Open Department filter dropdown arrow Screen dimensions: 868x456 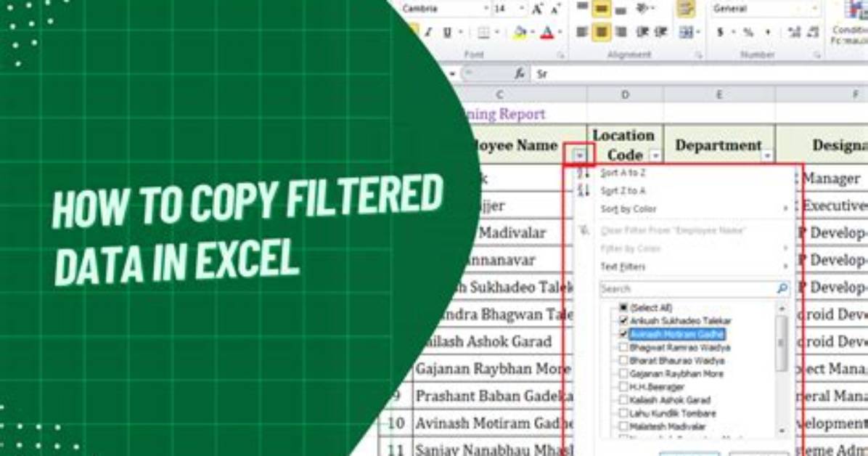coord(766,155)
